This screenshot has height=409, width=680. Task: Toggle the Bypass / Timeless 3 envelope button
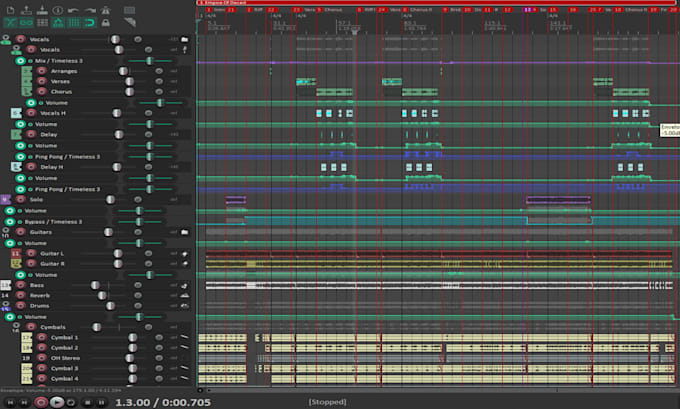pyautogui.click(x=10, y=222)
